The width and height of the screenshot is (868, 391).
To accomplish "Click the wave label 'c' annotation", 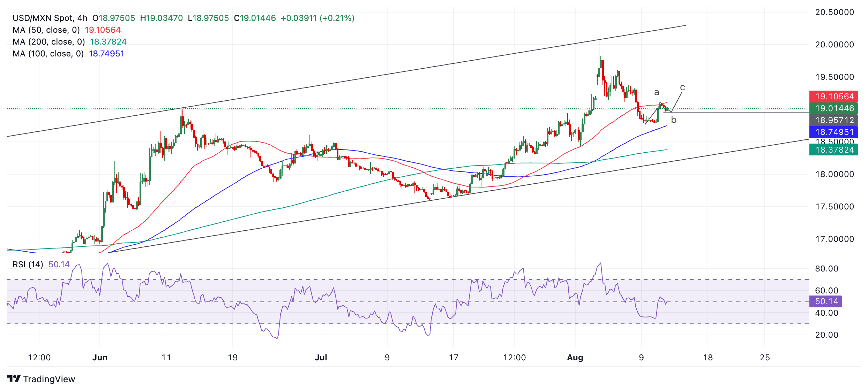I will [x=682, y=87].
